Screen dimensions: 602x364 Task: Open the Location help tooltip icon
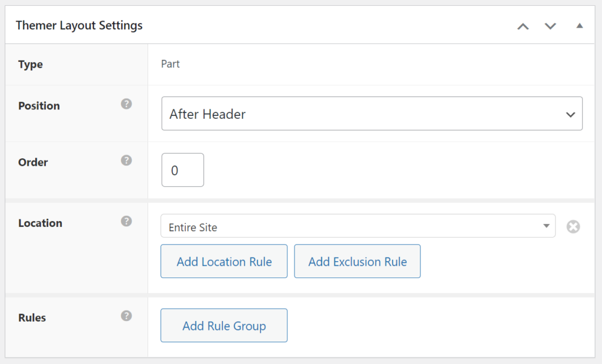click(x=126, y=221)
